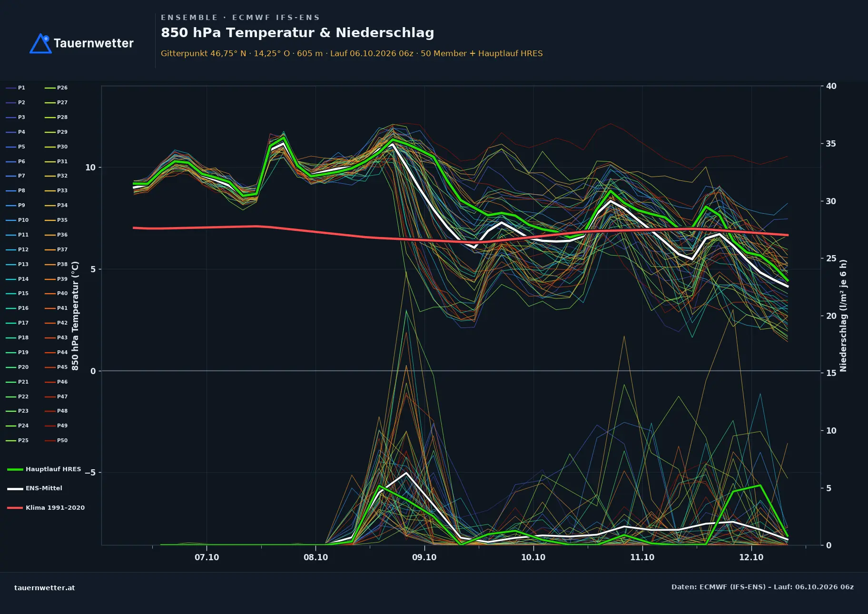Click the Gitterpunkt coordinates subtitle
The width and height of the screenshot is (868, 614).
(x=352, y=54)
